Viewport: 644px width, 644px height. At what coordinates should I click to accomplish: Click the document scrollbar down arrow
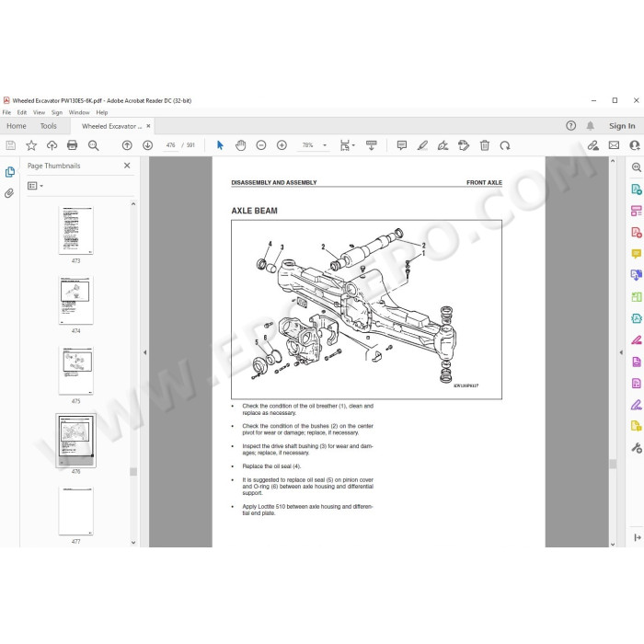pos(613,545)
